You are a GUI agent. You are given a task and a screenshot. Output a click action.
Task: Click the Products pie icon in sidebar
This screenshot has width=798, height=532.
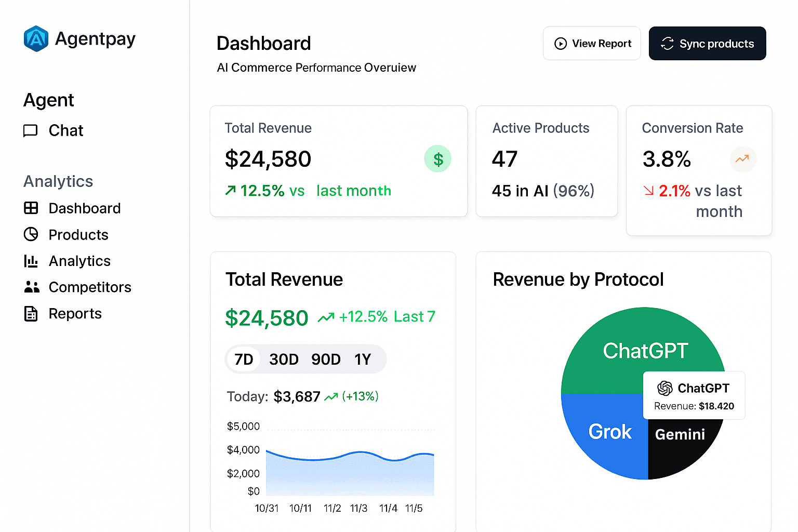[x=31, y=234]
